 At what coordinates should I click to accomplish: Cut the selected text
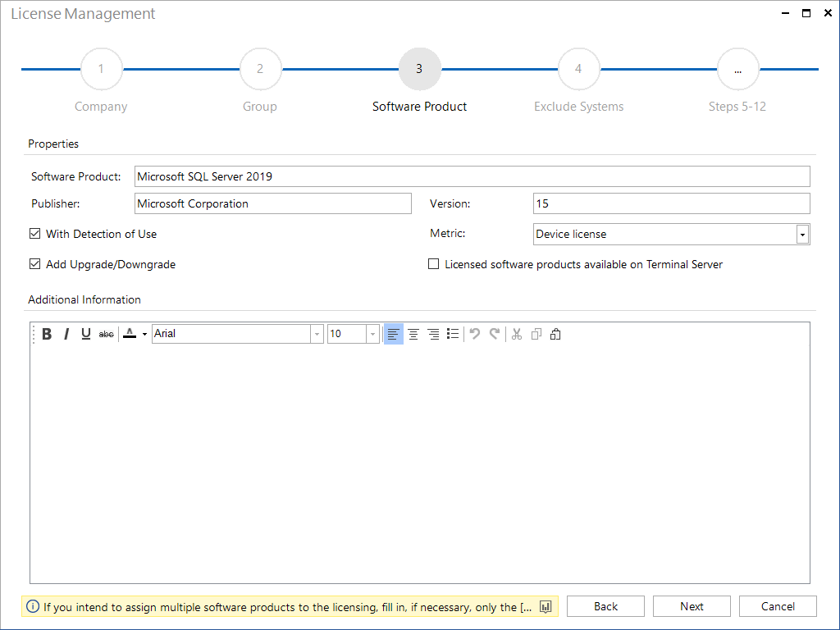click(517, 335)
